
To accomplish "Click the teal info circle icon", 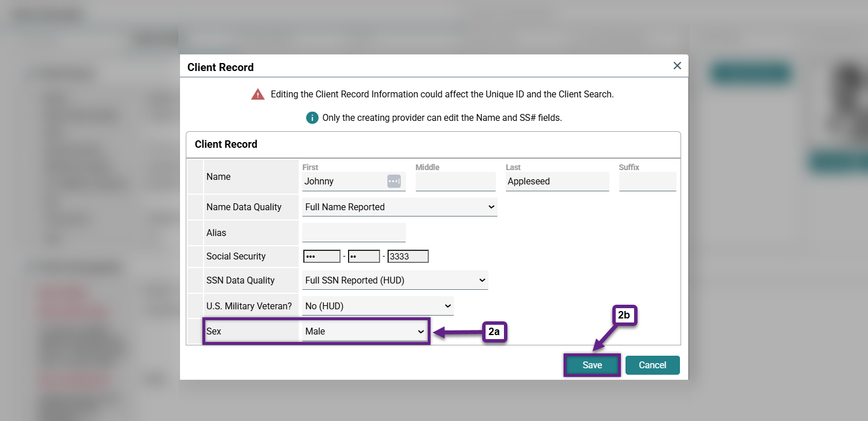I will click(x=312, y=118).
